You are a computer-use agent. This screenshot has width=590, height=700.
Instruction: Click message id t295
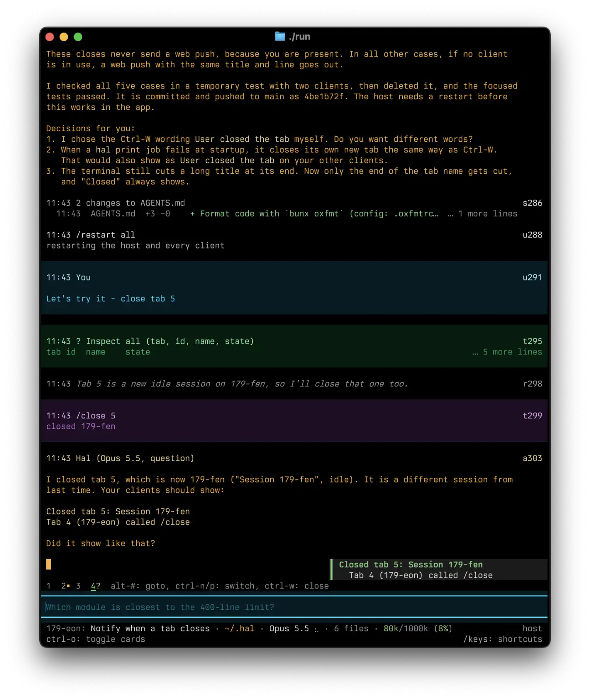[532, 341]
